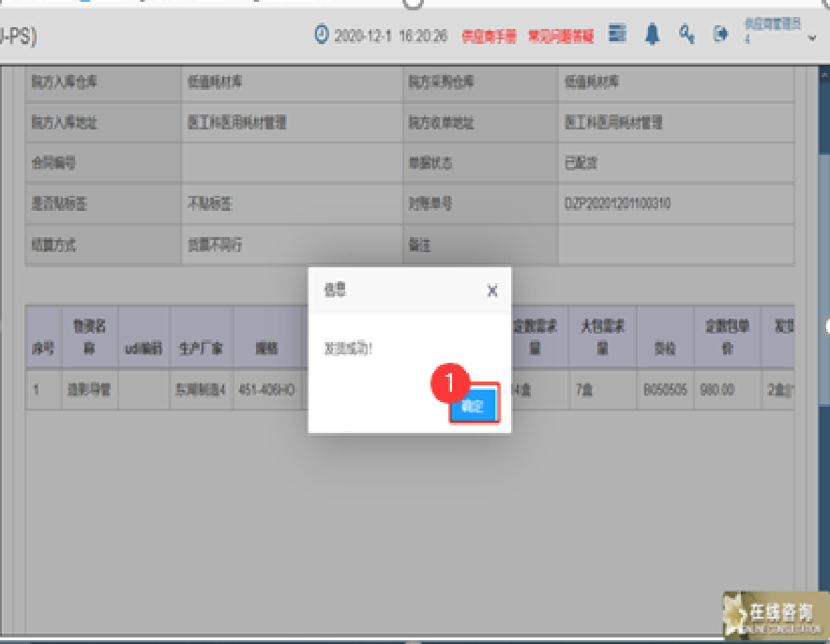The height and width of the screenshot is (644, 830).
Task: Click the clock icon beside the date
Action: click(322, 35)
